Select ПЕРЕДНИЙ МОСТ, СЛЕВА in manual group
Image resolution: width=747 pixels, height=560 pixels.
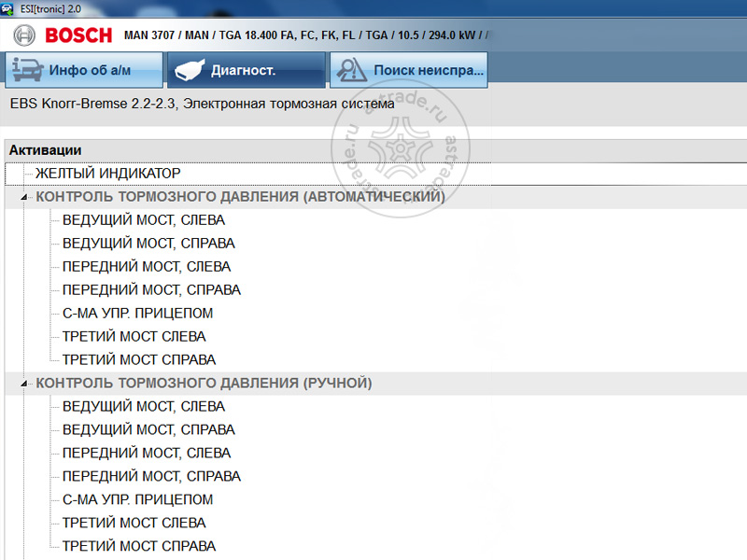coord(147,453)
